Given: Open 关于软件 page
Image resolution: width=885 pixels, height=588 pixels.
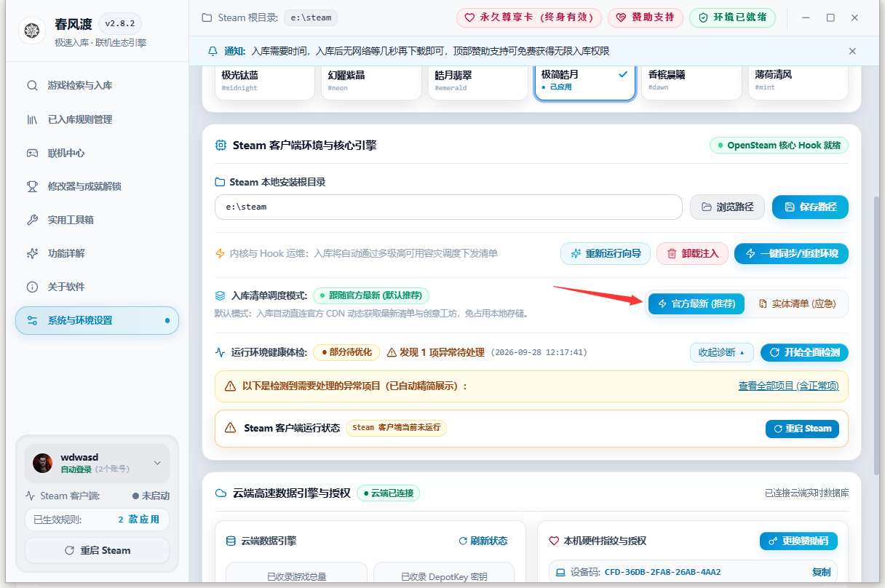Looking at the screenshot, I should coord(97,287).
